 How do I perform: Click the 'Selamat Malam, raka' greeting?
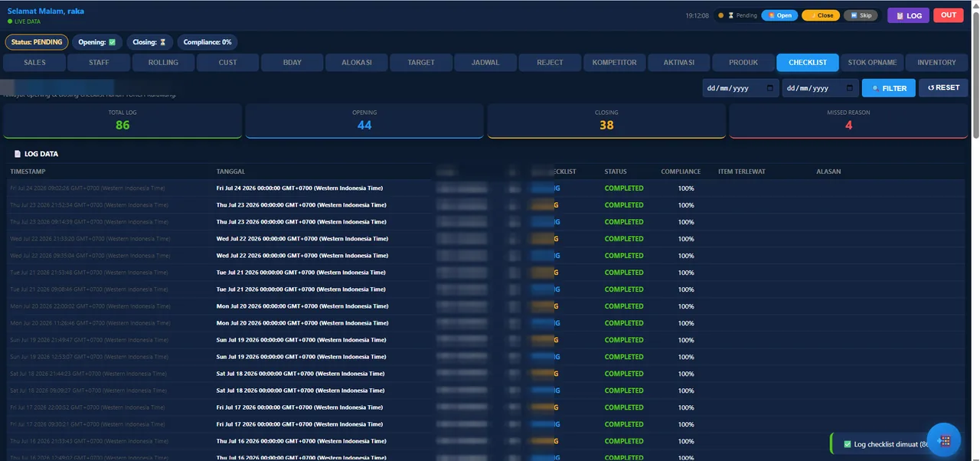pyautogui.click(x=46, y=11)
